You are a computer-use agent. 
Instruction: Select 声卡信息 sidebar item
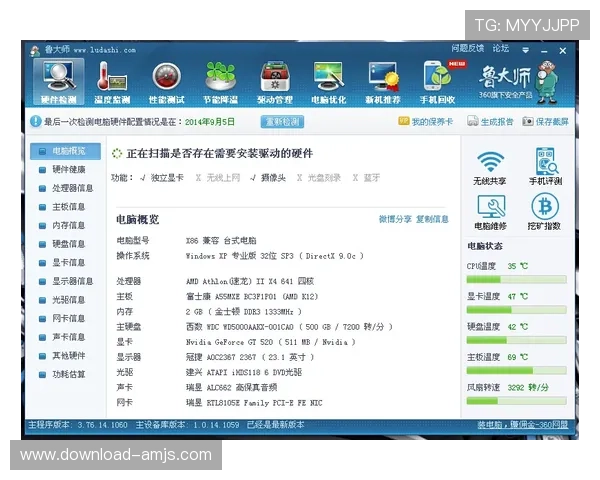(65, 337)
